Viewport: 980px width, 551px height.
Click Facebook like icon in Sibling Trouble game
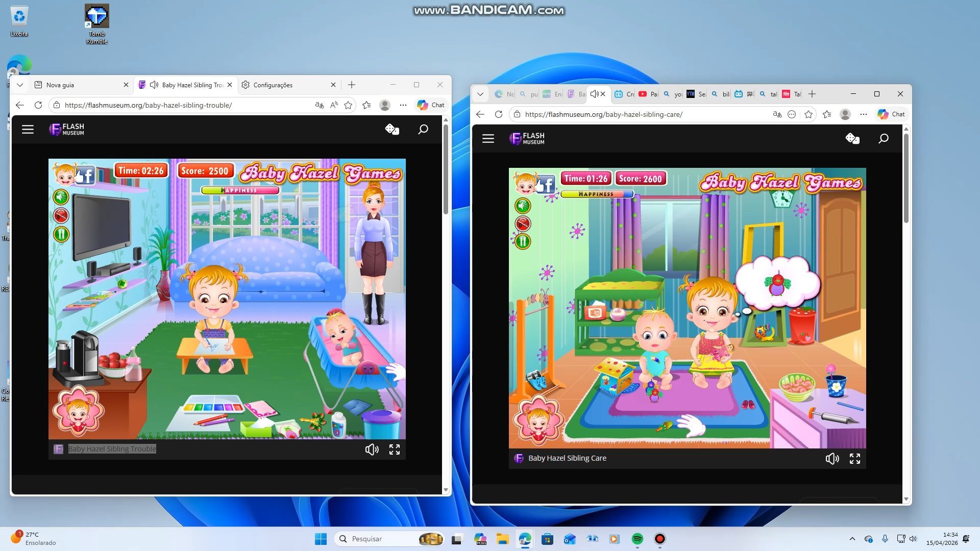pyautogui.click(x=86, y=176)
